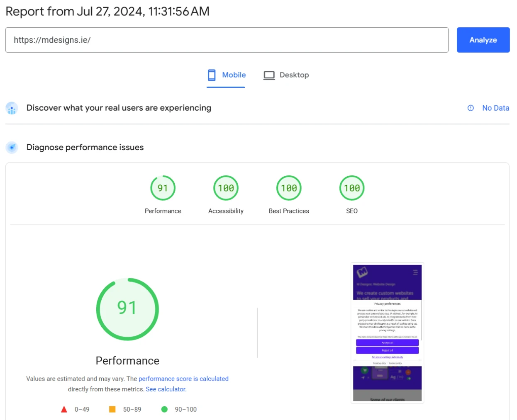Image resolution: width=517 pixels, height=420 pixels.
Task: Click the Accessibility 100 score circle
Action: click(226, 187)
